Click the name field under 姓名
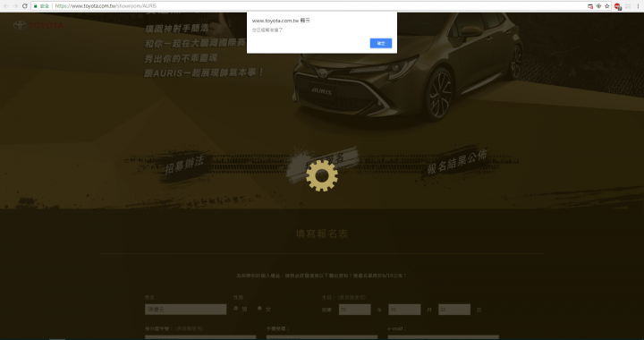This screenshot has width=644, height=340. click(186, 310)
